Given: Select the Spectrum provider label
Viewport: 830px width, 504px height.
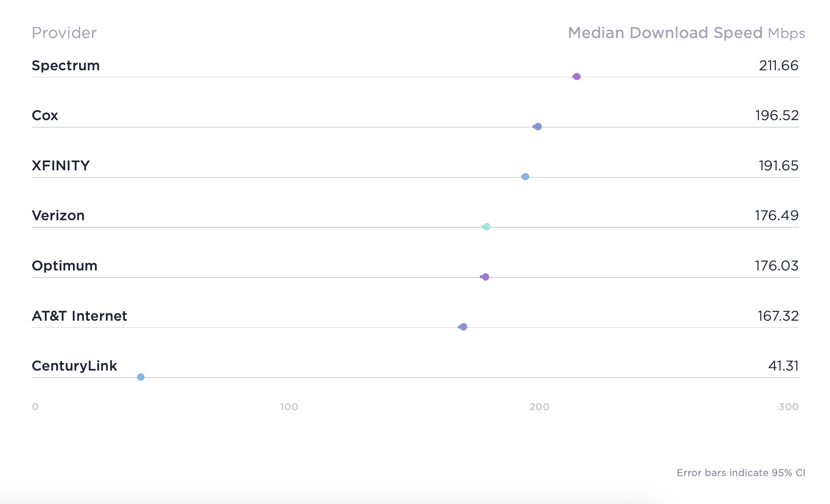Looking at the screenshot, I should coord(66,66).
